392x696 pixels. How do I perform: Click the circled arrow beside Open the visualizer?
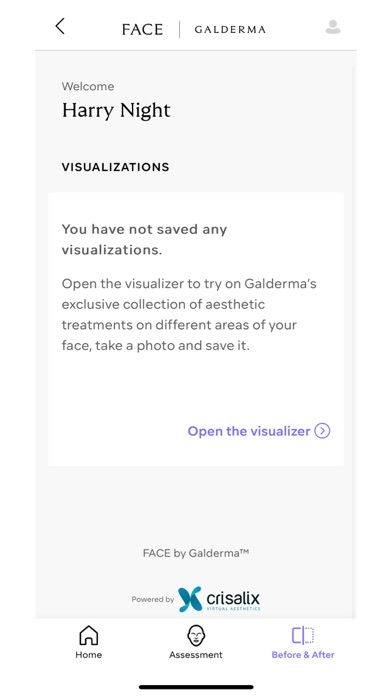pos(322,431)
